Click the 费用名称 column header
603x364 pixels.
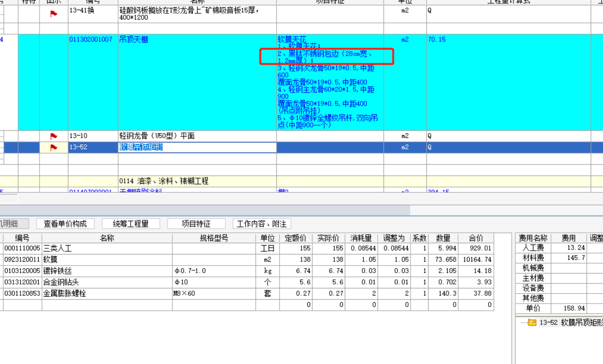tap(533, 238)
